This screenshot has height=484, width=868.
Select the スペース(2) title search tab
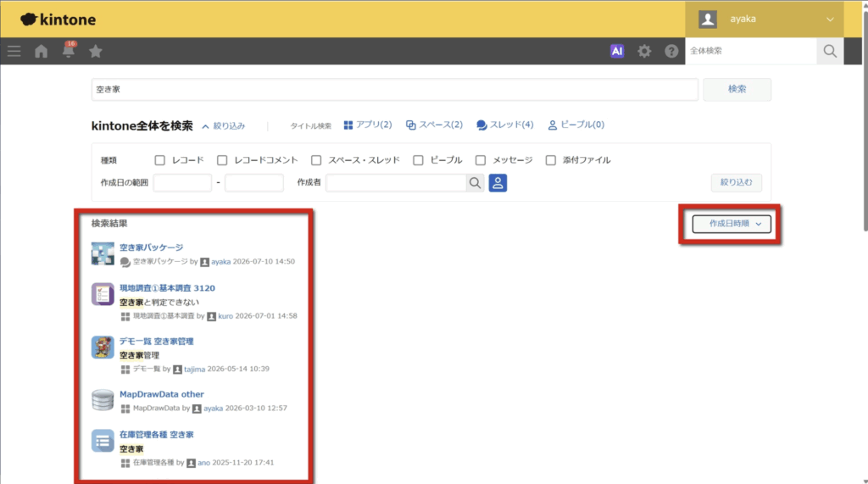[434, 125]
